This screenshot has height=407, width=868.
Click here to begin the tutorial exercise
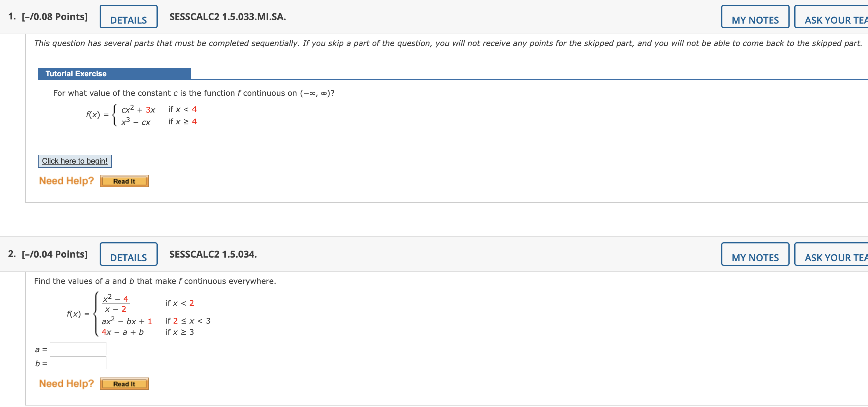coord(75,161)
